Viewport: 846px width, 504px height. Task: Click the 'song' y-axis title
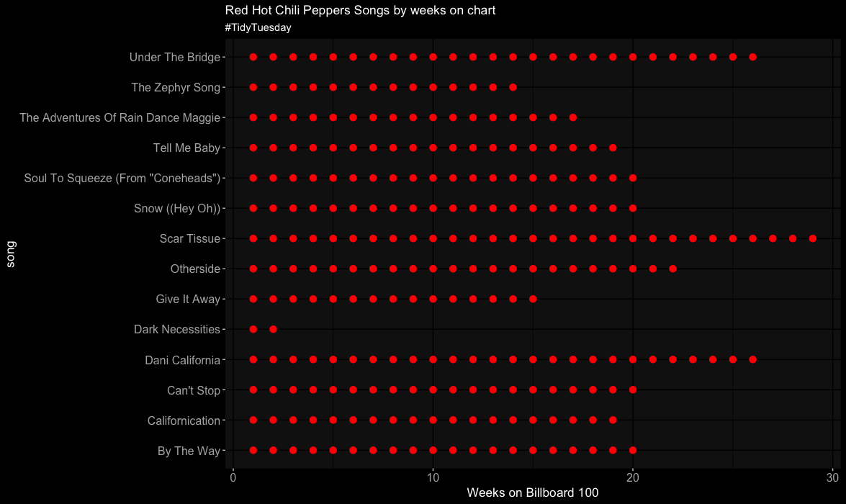(x=11, y=253)
